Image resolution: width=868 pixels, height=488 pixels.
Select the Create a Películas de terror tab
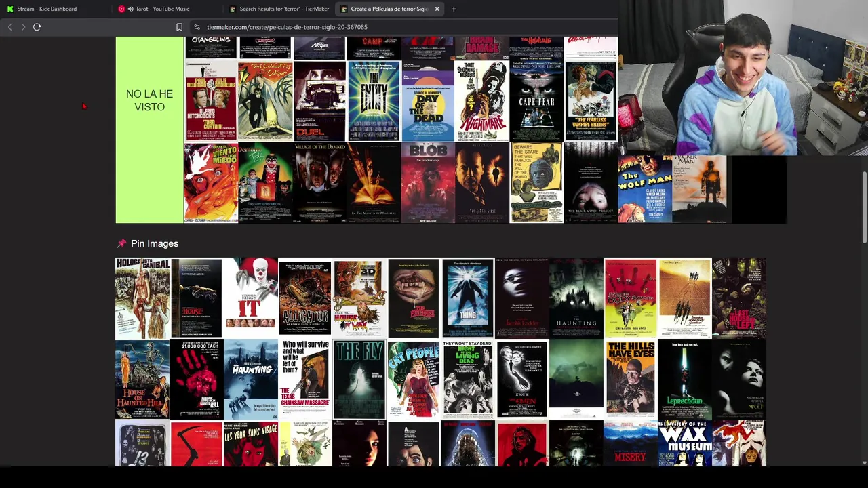pyautogui.click(x=389, y=9)
